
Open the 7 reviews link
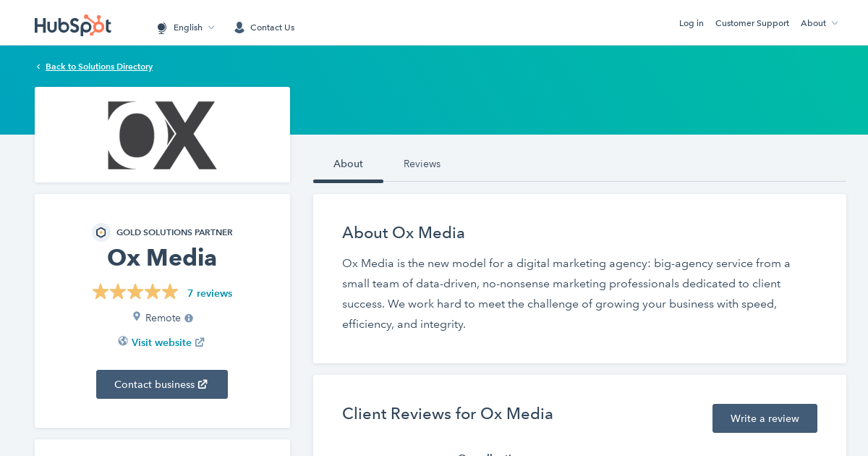click(x=210, y=293)
